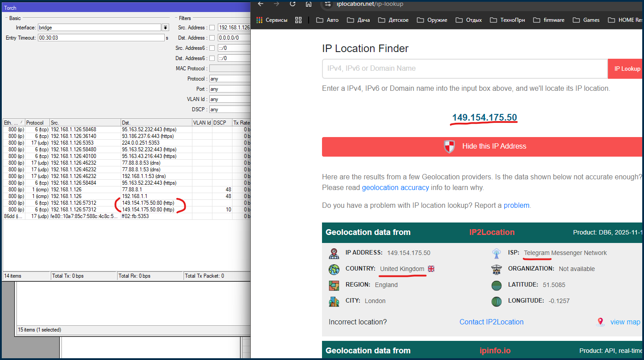Image resolution: width=644 pixels, height=360 pixels.
Task: Click the IP ADDRESS person-pin icon
Action: [x=334, y=253]
